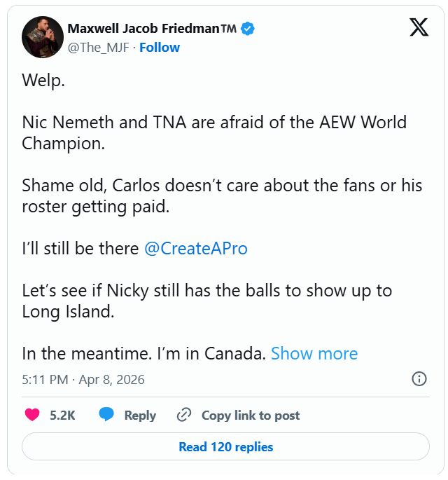The width and height of the screenshot is (448, 480).
Task: Open the 5:11 PM Apr 8, 2026 timestamp
Action: point(83,379)
